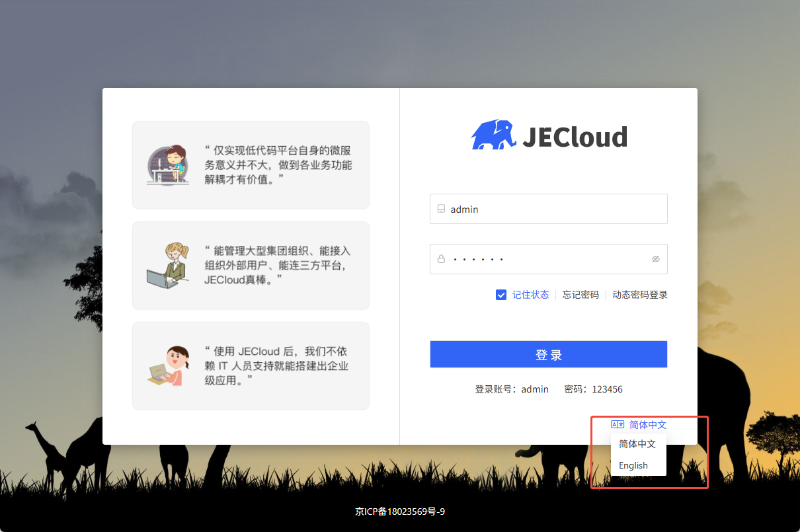Click the testimonial text starting 使用 JECloud 后
800x532 pixels.
276,366
